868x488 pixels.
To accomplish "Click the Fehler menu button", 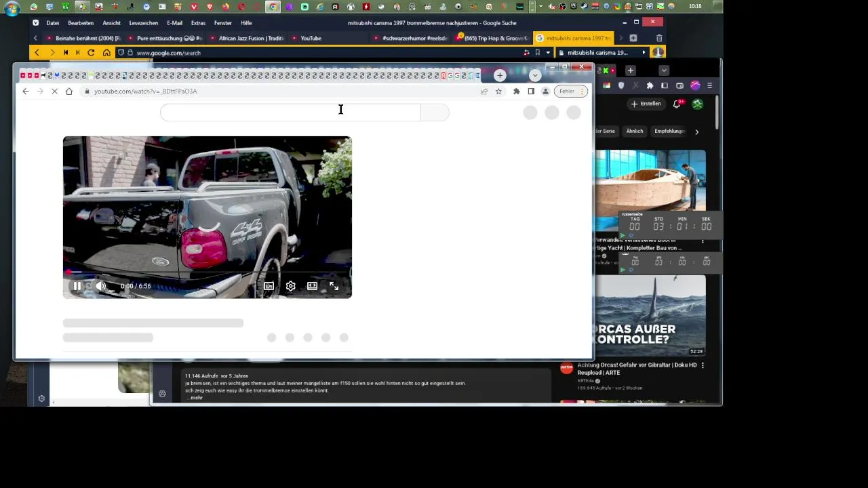I will click(x=570, y=91).
